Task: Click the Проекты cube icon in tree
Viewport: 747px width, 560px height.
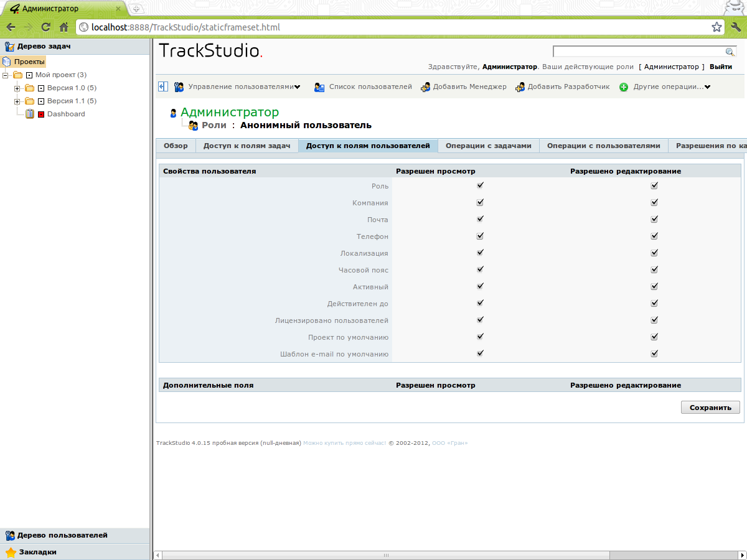Action: point(7,62)
